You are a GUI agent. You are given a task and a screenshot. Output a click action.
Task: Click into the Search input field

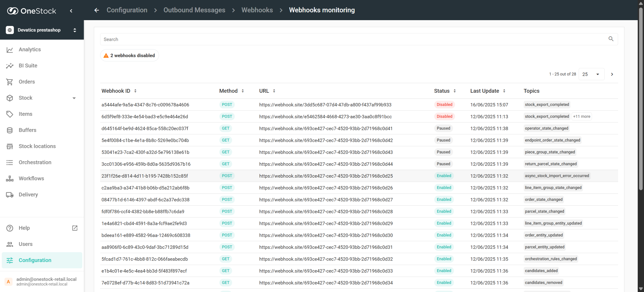[352, 39]
